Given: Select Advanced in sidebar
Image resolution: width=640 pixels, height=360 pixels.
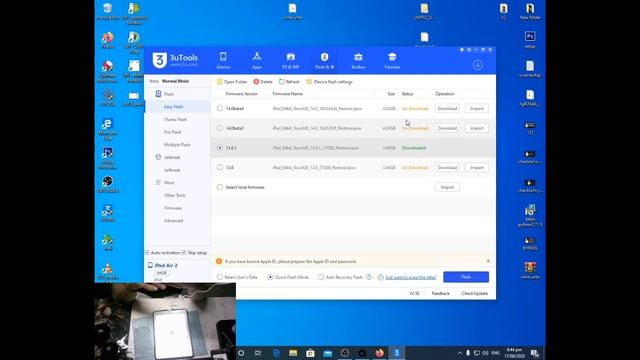Looking at the screenshot, I should [173, 220].
